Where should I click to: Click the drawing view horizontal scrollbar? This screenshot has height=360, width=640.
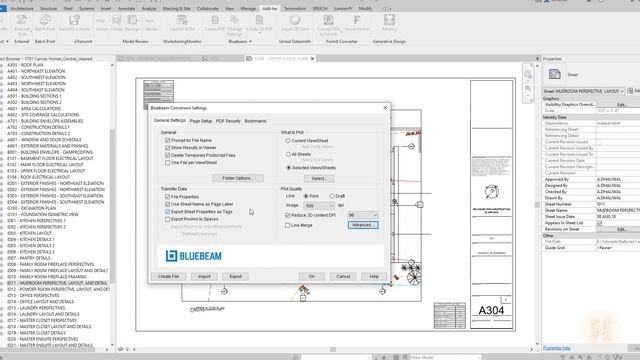coord(333,349)
